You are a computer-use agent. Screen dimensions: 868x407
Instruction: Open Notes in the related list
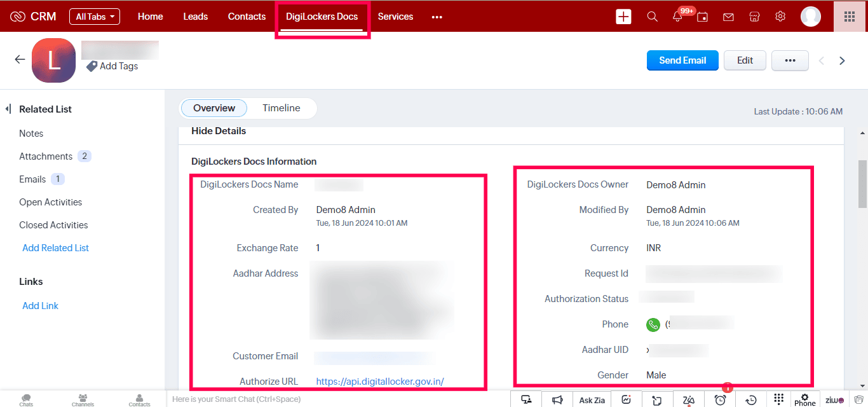31,134
